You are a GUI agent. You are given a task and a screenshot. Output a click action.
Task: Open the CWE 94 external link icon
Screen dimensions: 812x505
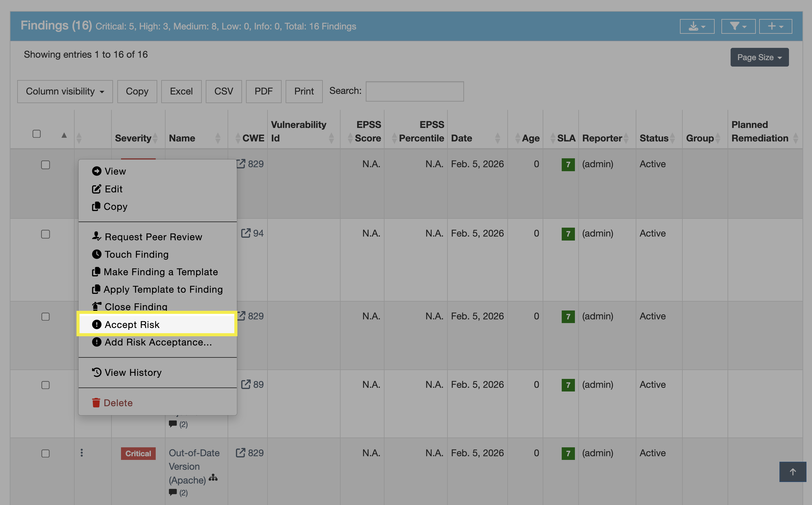[246, 233]
